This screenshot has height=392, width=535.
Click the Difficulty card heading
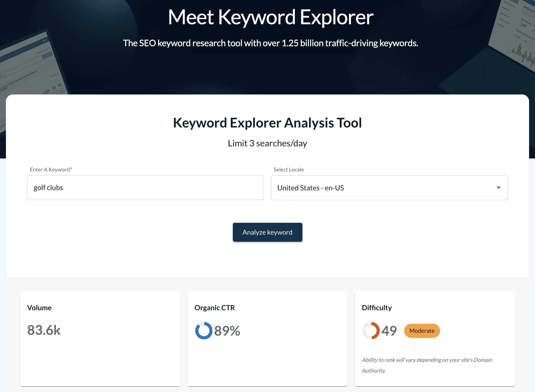pyautogui.click(x=377, y=308)
